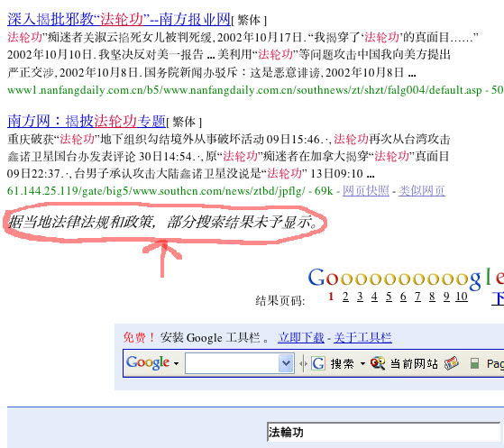Click snippet line starting 鑫诺卫星国台办发表评论

pos(228,157)
